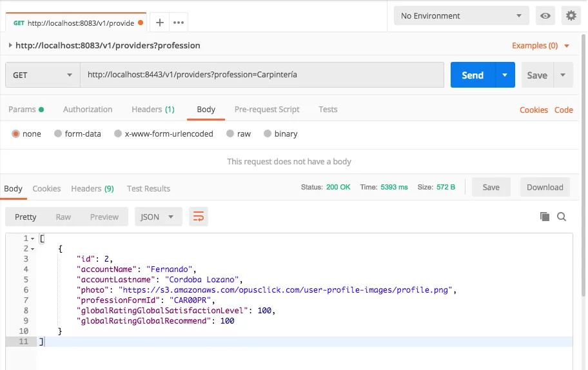
Task: Collapse the JSON object at line 2
Action: (32, 249)
